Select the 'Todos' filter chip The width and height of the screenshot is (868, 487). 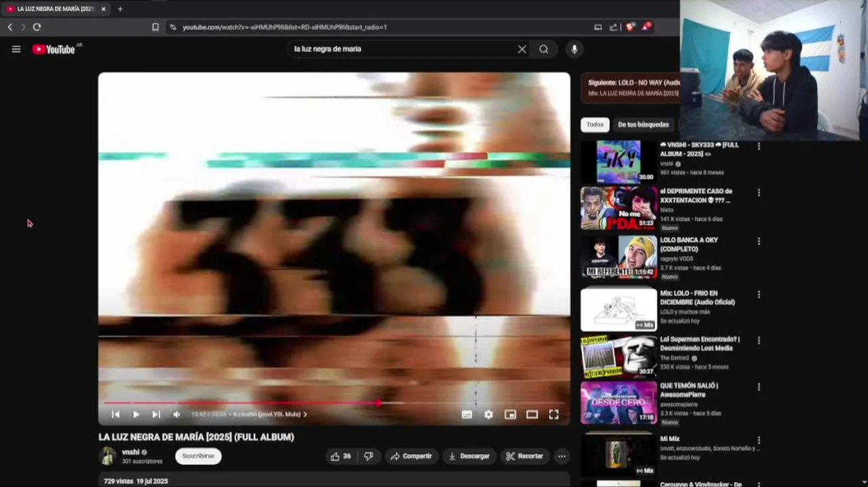coord(595,124)
